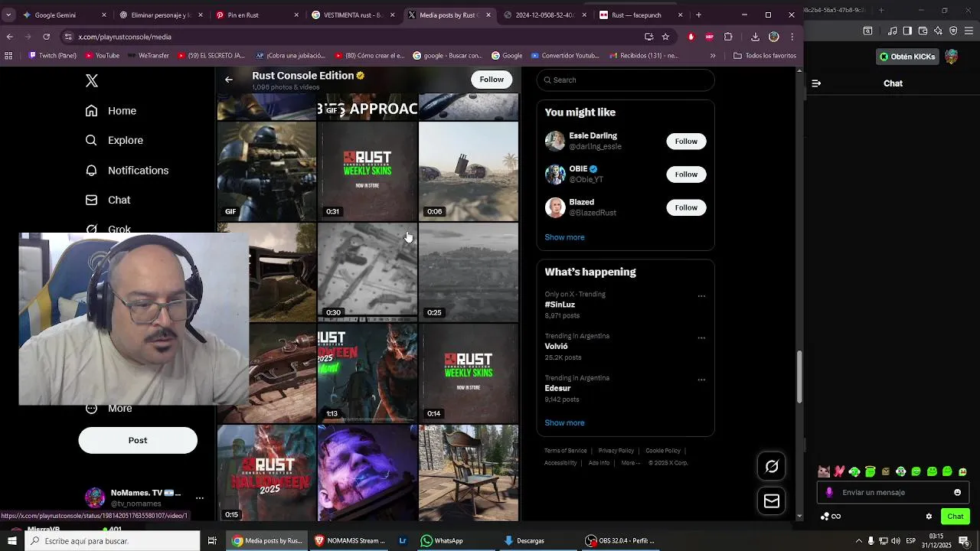Click the white Post button
This screenshot has height=551, width=980.
(x=138, y=440)
